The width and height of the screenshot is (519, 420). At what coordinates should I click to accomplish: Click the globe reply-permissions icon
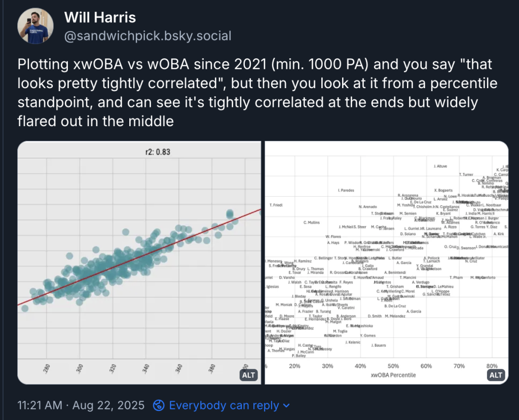158,406
